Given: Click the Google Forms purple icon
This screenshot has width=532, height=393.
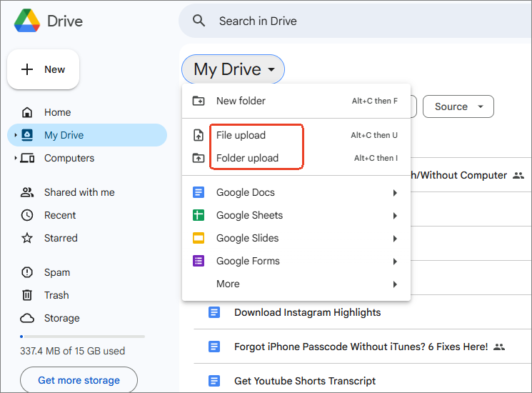Looking at the screenshot, I should point(199,261).
